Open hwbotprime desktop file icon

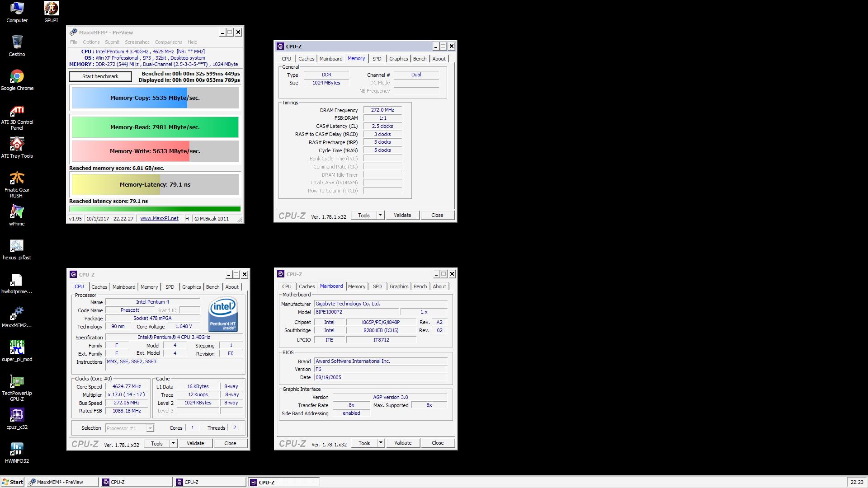pos(17,283)
